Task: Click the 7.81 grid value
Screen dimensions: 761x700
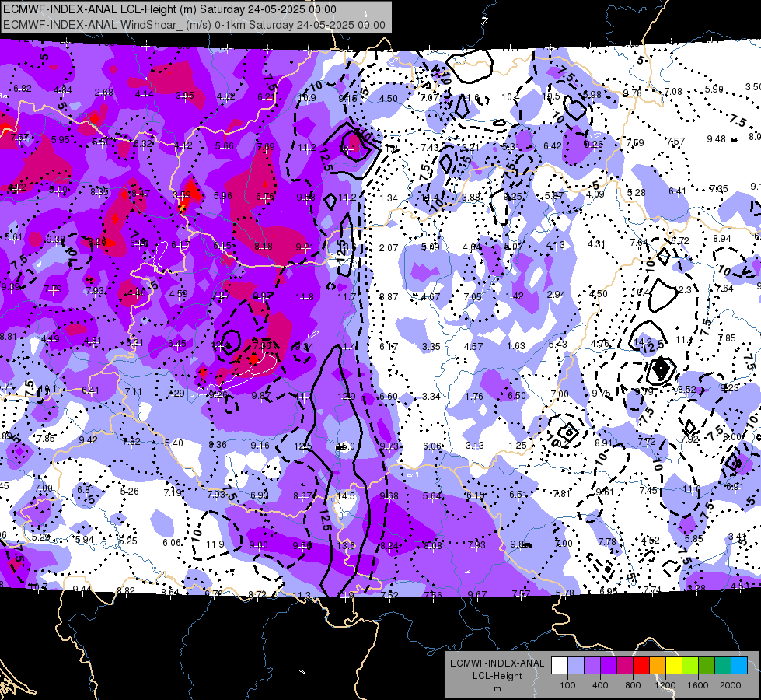Action: click(x=562, y=494)
